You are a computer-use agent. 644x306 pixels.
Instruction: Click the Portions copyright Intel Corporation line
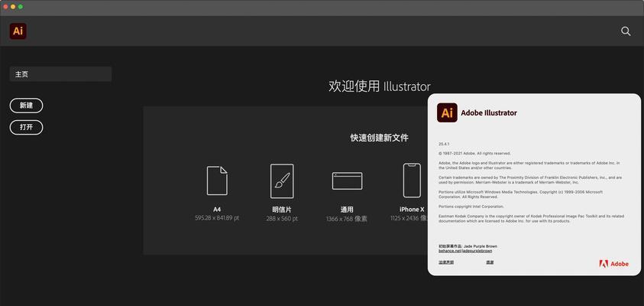tap(471, 207)
